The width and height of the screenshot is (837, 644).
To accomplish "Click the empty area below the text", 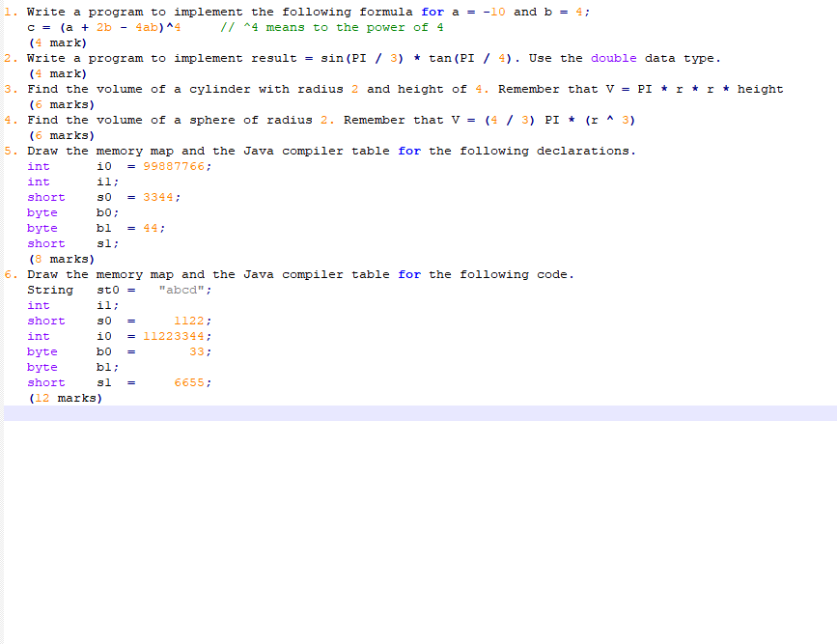I will 415,531.
